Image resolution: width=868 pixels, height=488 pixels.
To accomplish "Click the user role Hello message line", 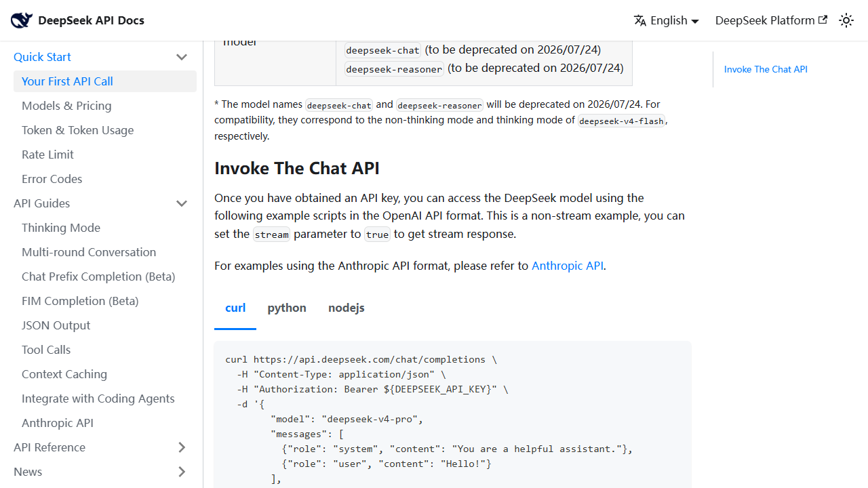I will 387,464.
